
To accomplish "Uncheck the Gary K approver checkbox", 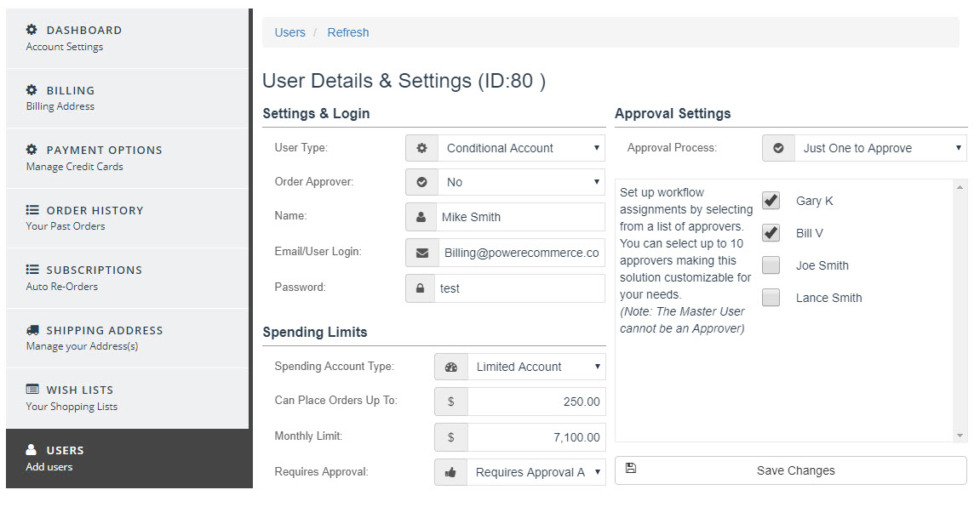I will (x=771, y=201).
